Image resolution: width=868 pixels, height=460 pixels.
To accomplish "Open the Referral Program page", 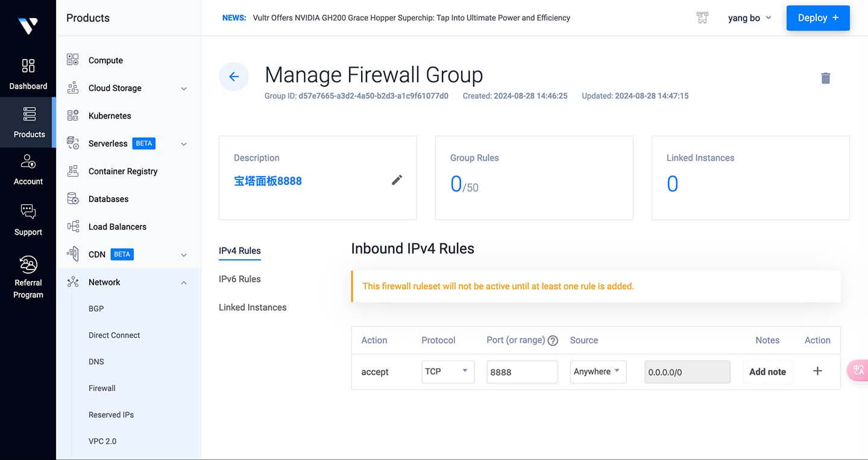I will tap(28, 277).
